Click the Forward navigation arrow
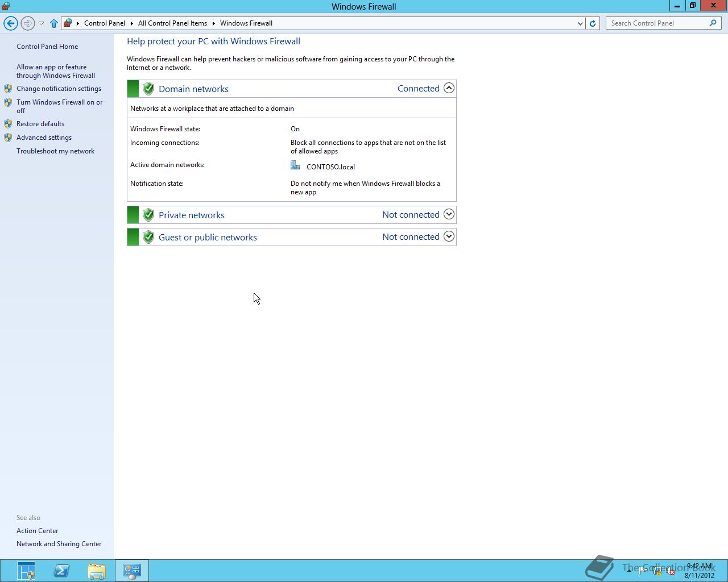This screenshot has height=582, width=728. coord(27,23)
